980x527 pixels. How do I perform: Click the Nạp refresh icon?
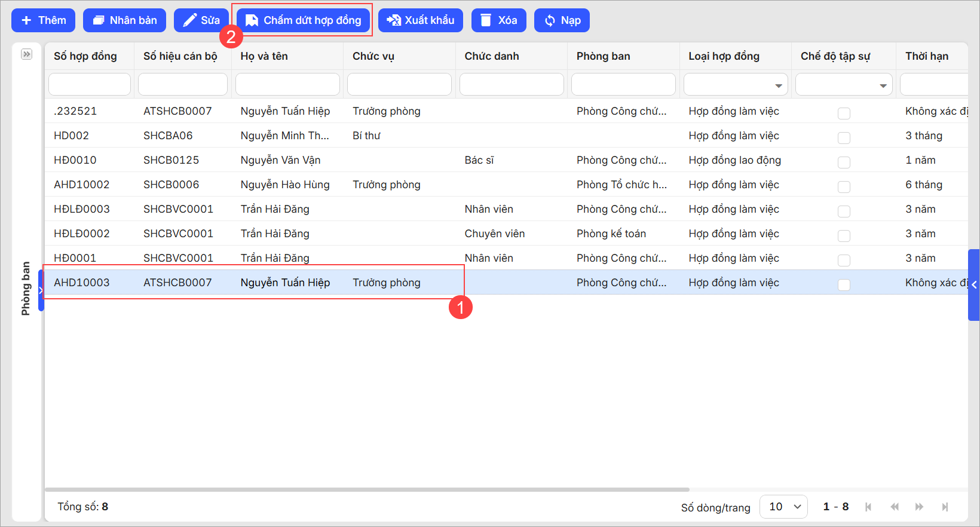[x=550, y=20]
